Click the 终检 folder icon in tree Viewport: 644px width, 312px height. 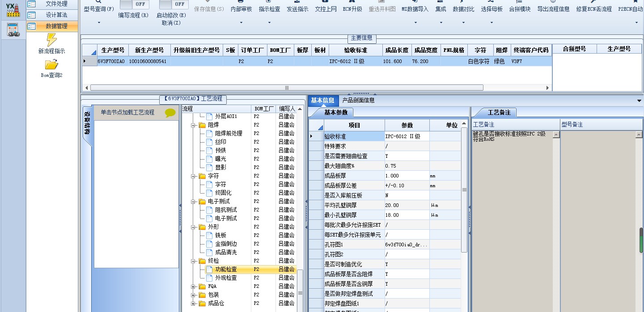coord(202,261)
